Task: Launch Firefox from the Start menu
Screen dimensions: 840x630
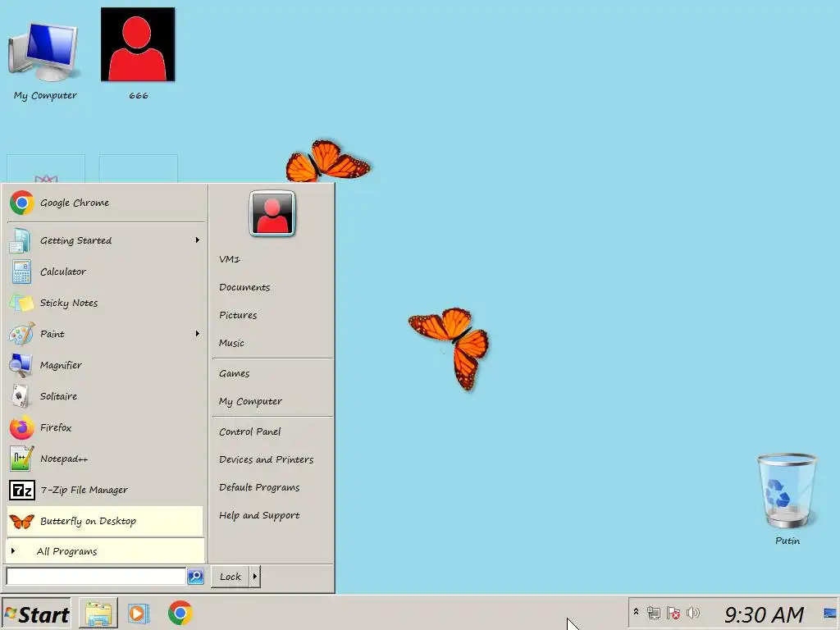Action: pos(106,427)
